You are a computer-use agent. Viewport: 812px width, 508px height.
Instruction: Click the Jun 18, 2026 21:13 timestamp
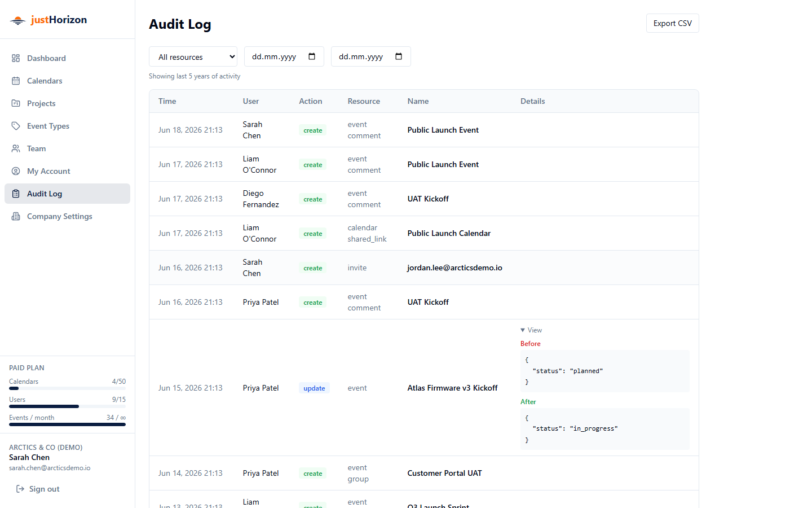(x=190, y=130)
